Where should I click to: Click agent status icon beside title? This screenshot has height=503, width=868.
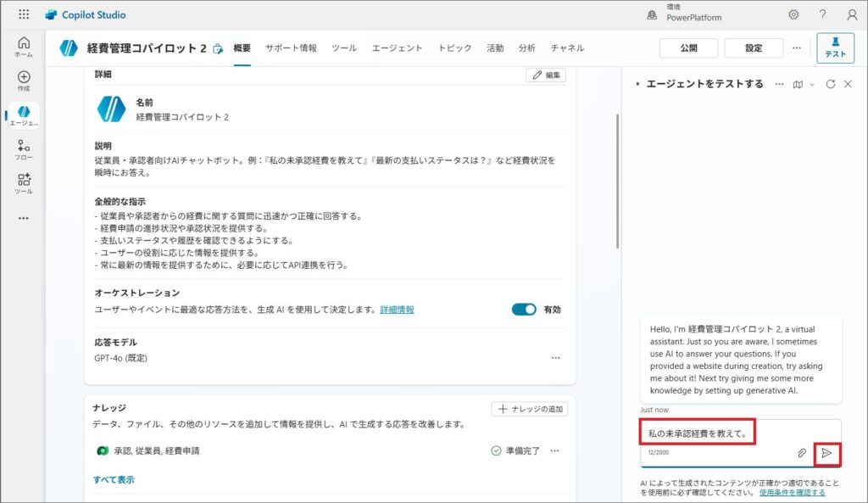point(218,48)
